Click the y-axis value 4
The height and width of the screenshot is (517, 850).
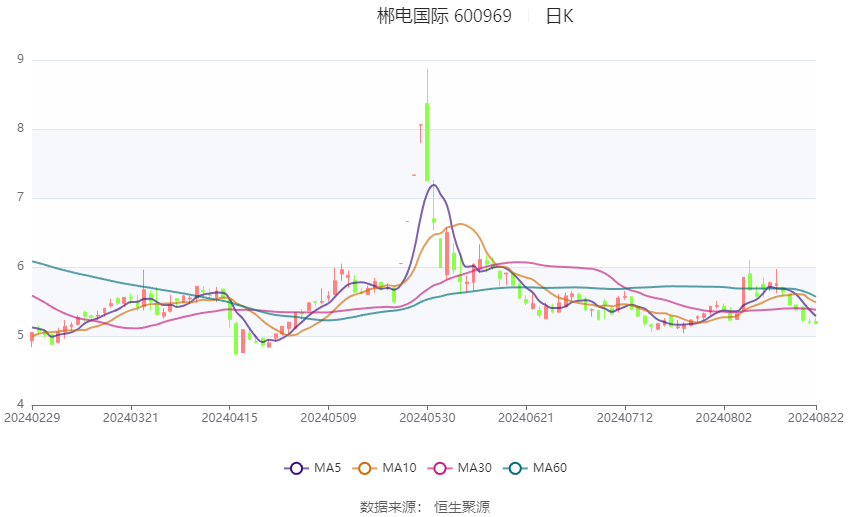click(x=21, y=404)
